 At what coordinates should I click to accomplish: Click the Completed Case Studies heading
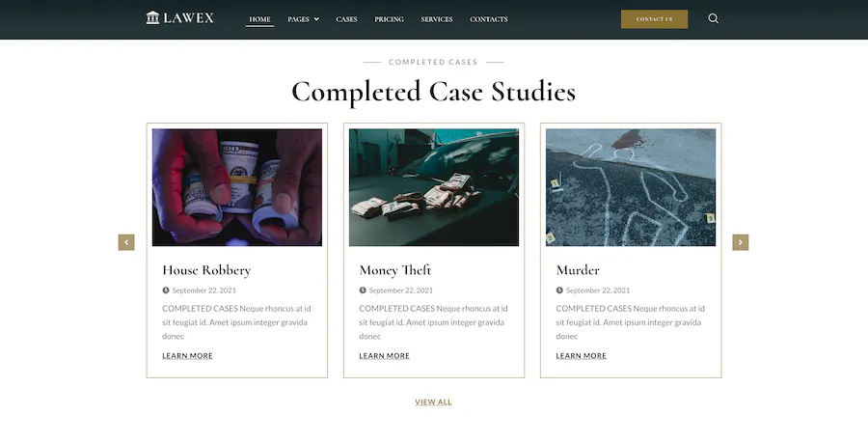[433, 92]
